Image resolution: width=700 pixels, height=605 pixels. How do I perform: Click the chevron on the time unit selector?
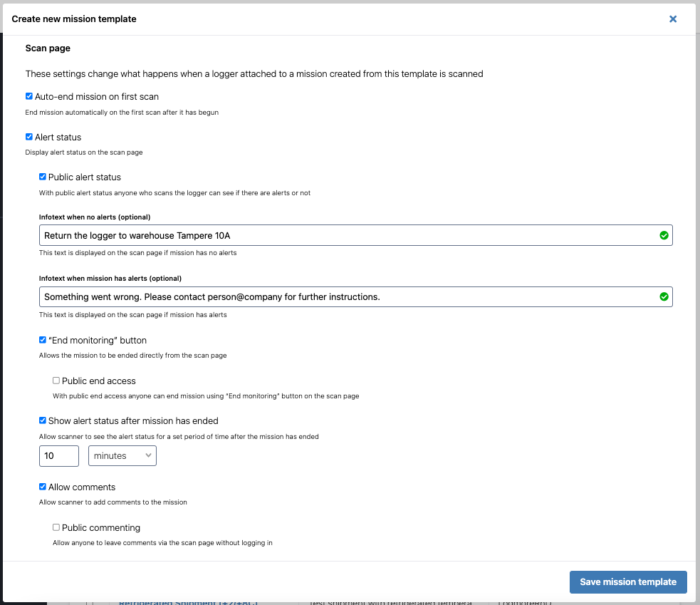point(148,455)
